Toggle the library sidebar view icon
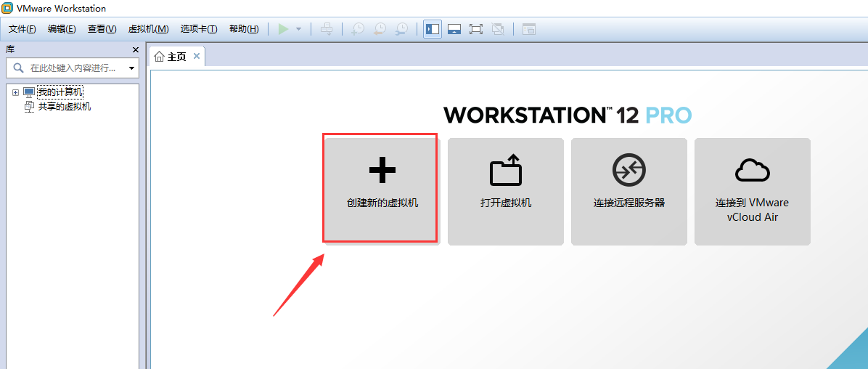Image resolution: width=868 pixels, height=369 pixels. coord(433,29)
